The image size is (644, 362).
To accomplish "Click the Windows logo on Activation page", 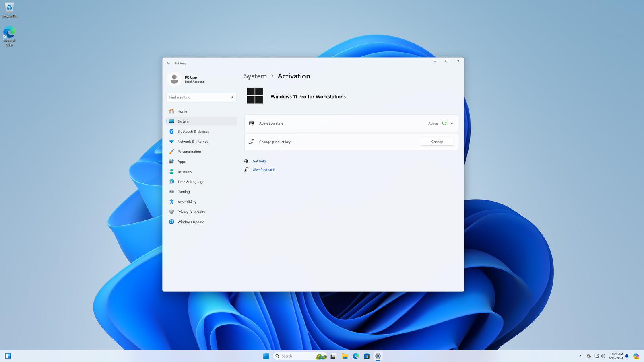I will 255,96.
